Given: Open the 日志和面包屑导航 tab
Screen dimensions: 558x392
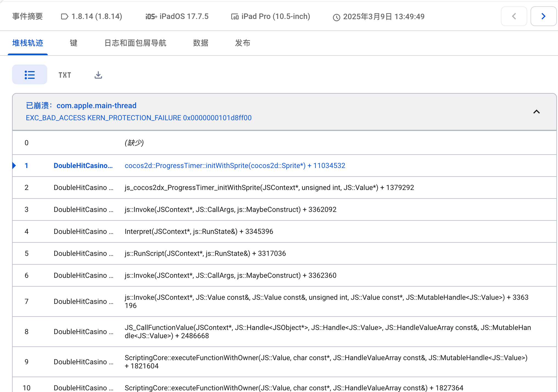Looking at the screenshot, I should (x=135, y=43).
